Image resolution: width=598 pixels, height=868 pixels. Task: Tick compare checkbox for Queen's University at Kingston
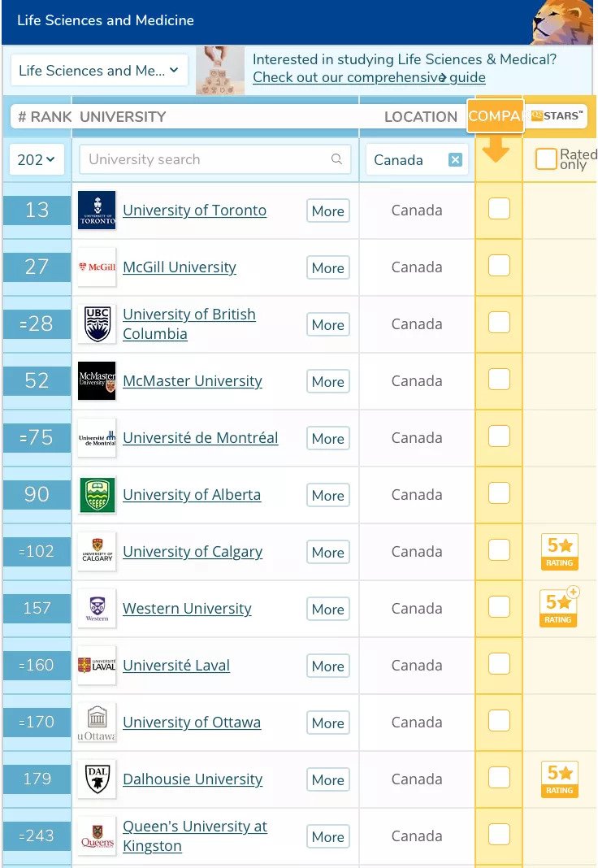499,835
